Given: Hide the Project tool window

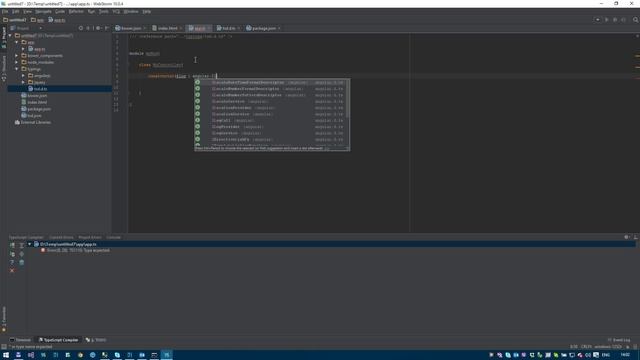Looking at the screenshot, I should [107, 28].
